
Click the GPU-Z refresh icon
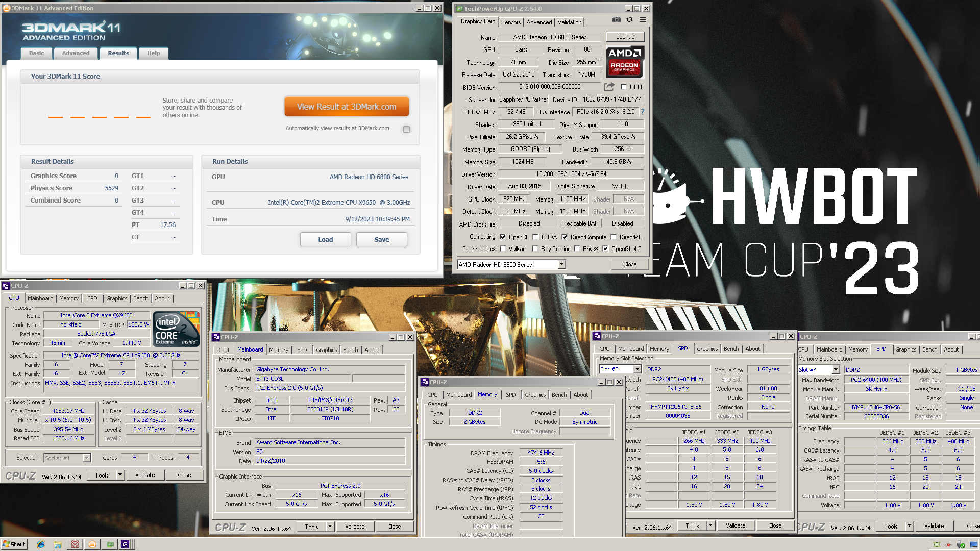point(630,19)
